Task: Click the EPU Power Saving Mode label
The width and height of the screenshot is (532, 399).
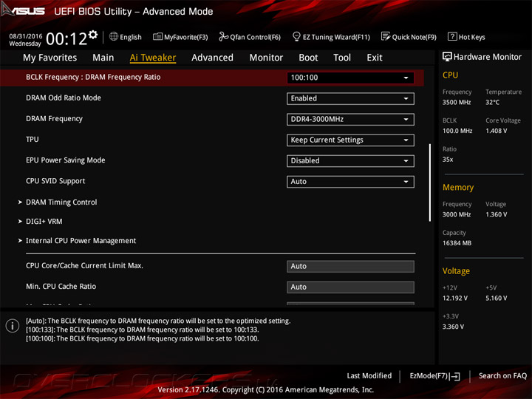Action: [66, 160]
